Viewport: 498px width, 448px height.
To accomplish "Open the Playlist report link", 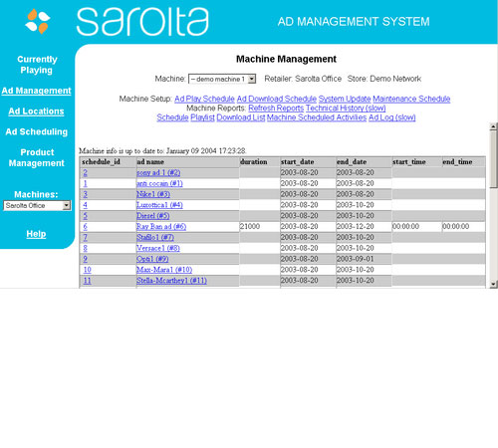I will pos(202,117).
